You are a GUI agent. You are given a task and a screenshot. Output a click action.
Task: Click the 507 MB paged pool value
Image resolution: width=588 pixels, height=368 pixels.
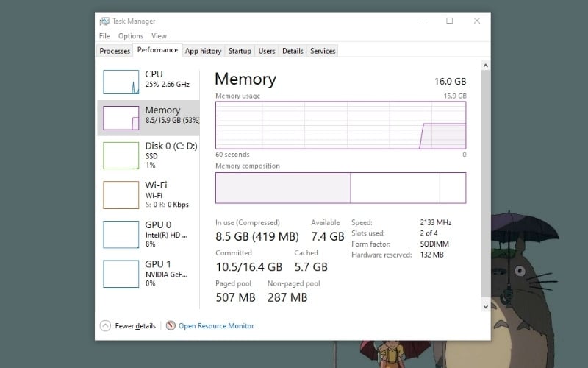tap(235, 297)
